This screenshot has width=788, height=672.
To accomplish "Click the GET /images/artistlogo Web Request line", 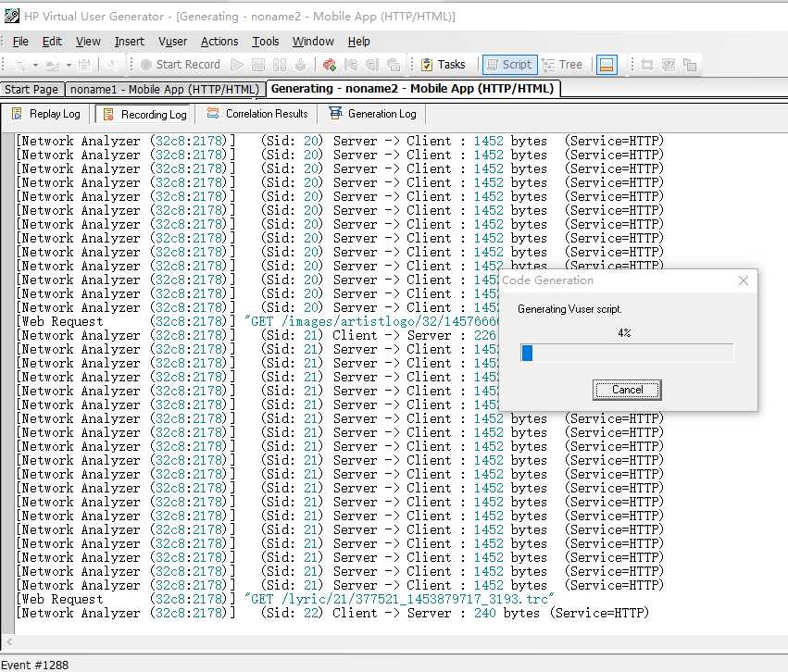I will click(x=256, y=321).
